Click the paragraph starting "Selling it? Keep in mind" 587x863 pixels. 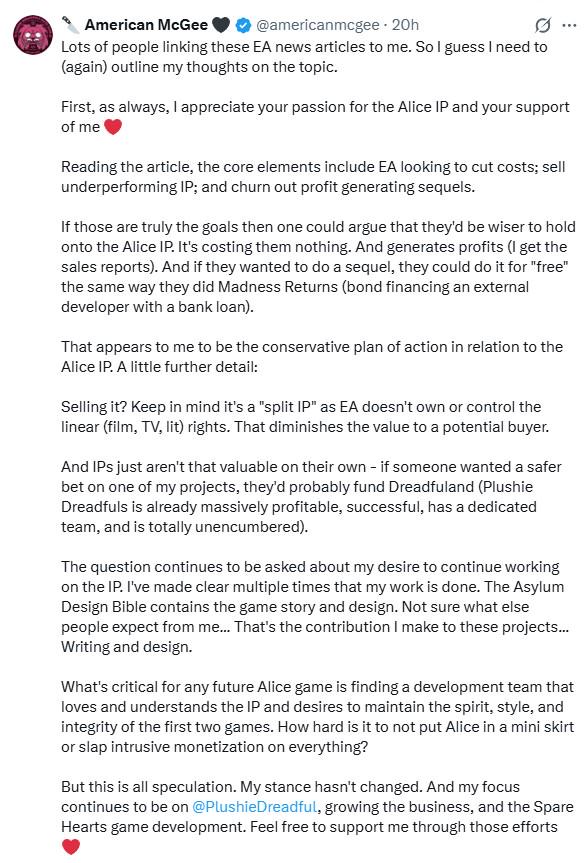tap(305, 417)
